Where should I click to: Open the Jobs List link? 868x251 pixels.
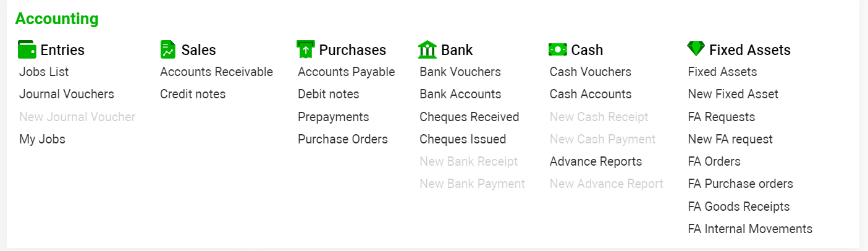click(44, 72)
